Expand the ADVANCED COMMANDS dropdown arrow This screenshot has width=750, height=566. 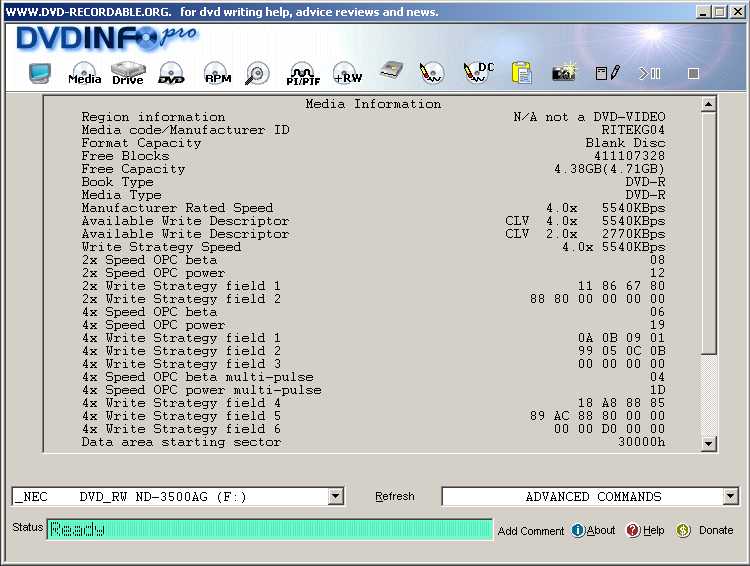click(x=730, y=496)
